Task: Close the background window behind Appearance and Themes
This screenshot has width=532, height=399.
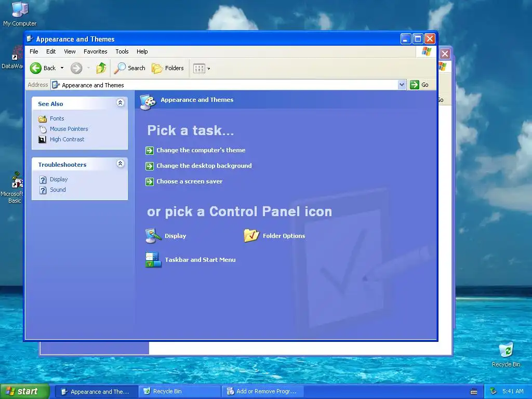Action: (445, 54)
